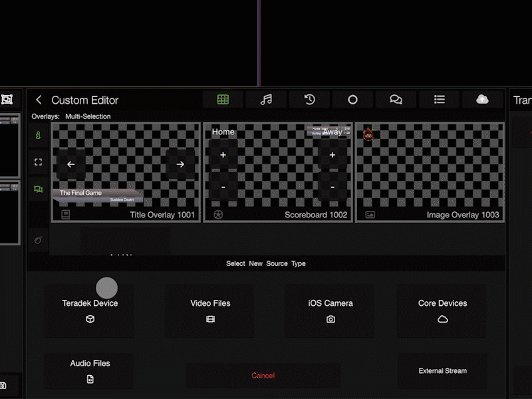Click the fullscreen brackets sidebar icon
This screenshot has width=532, height=399.
click(x=38, y=162)
